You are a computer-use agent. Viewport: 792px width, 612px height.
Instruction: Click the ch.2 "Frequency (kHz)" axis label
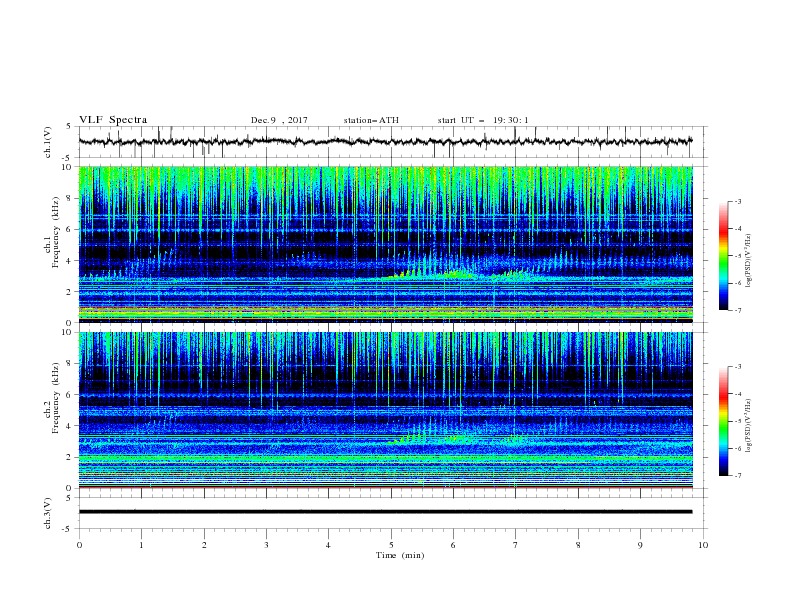pyautogui.click(x=56, y=398)
